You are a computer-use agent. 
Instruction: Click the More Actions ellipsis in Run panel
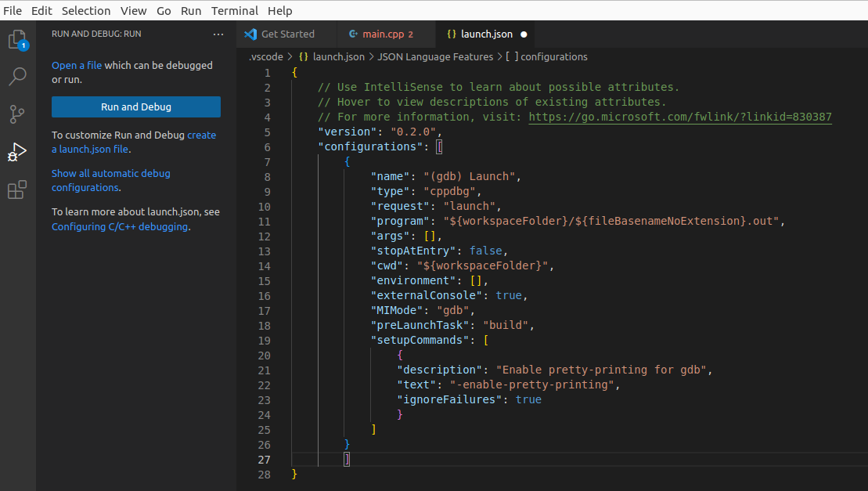[218, 34]
